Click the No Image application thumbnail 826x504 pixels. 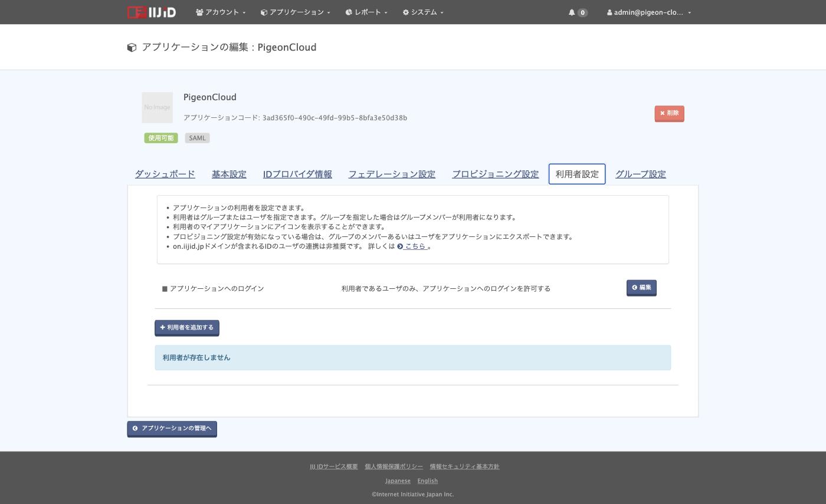[x=157, y=107]
